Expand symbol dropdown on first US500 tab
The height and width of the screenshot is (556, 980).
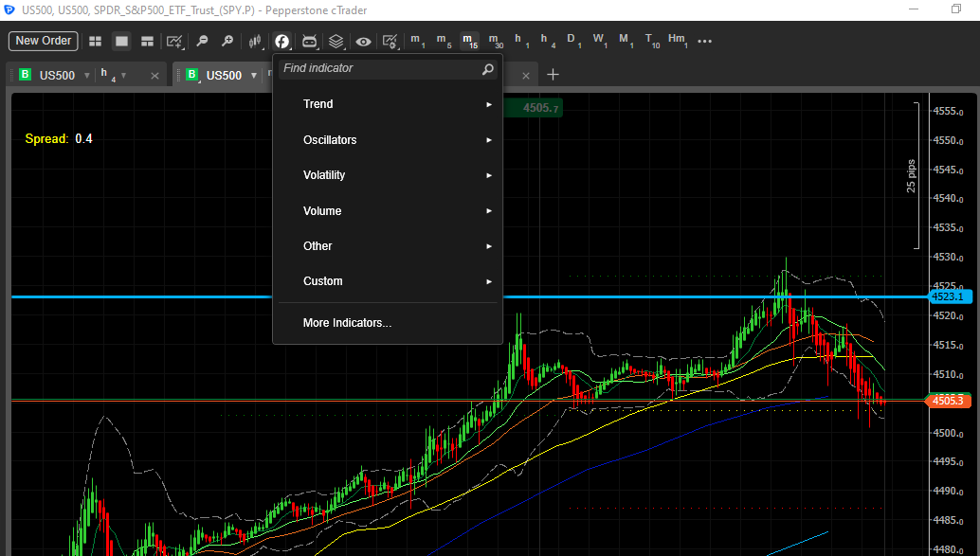pos(87,76)
